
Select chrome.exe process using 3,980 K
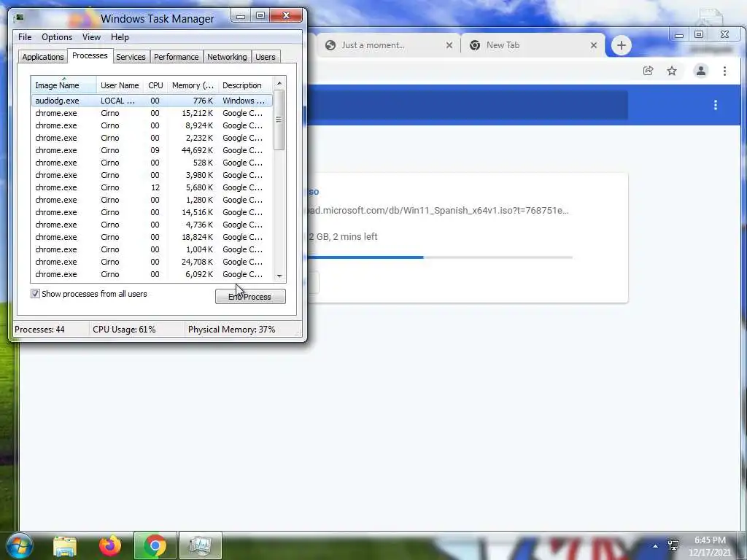[152, 175]
